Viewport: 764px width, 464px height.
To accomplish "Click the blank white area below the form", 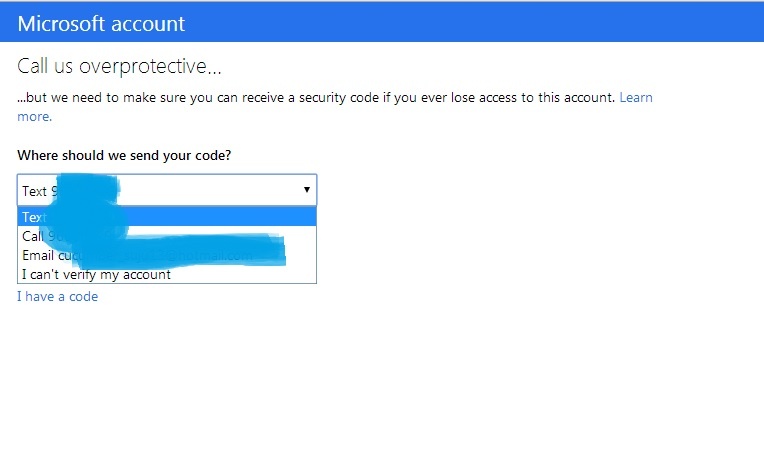I will pyautogui.click(x=400, y=390).
